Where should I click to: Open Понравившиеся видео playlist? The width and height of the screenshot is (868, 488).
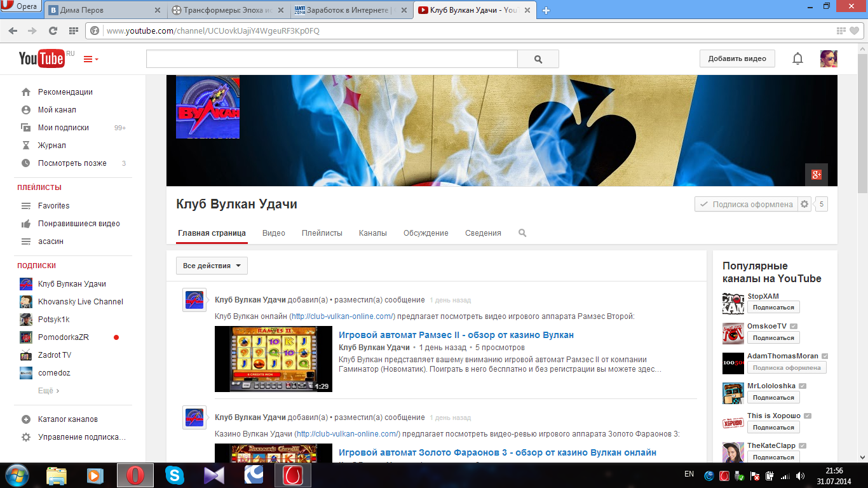[x=79, y=224]
